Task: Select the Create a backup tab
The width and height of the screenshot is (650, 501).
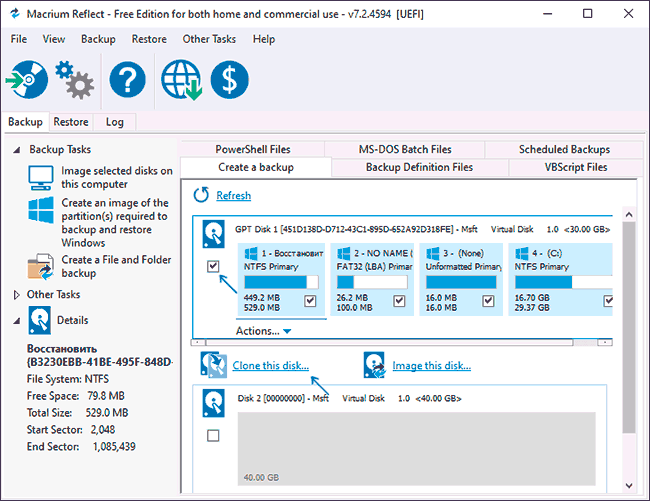Action: point(256,167)
